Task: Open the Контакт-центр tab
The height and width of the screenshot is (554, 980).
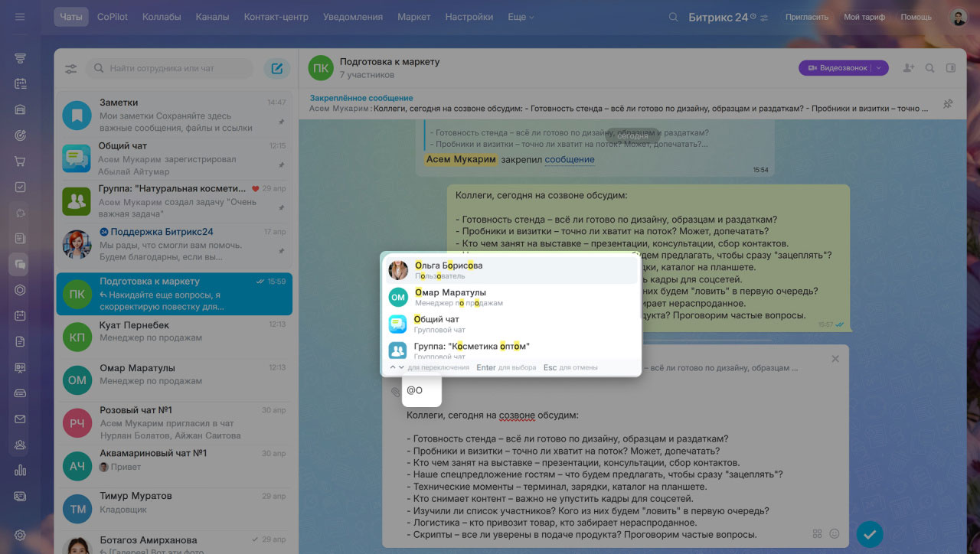Action: pos(276,17)
